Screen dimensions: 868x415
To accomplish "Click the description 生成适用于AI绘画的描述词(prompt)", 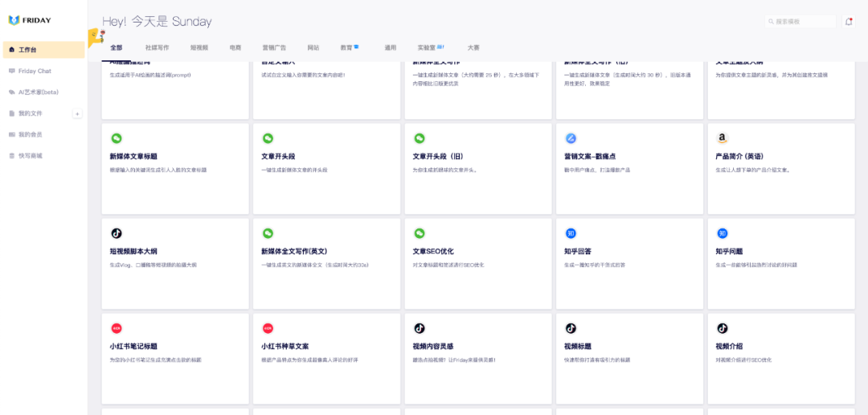I will [150, 75].
